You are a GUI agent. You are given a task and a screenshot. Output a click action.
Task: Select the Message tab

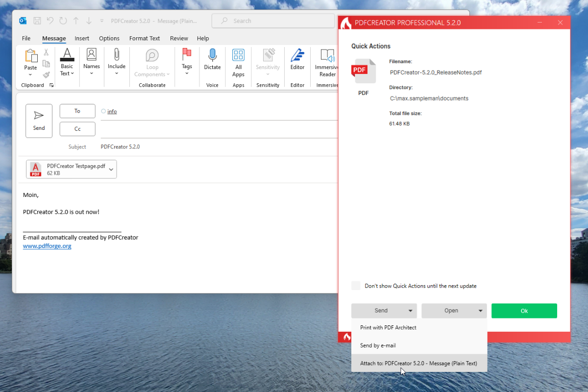click(54, 38)
